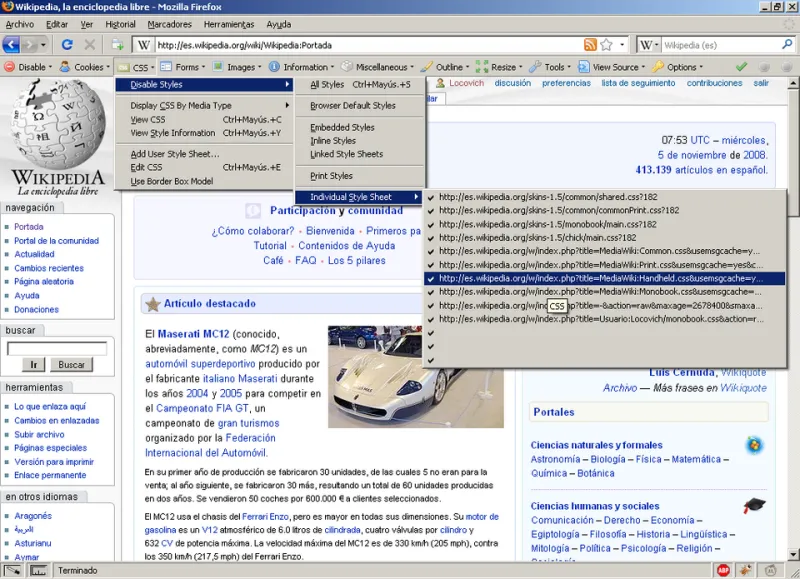Screen dimensions: 800x579
Task: Click the Wikipedia search engine icon
Action: click(x=645, y=45)
